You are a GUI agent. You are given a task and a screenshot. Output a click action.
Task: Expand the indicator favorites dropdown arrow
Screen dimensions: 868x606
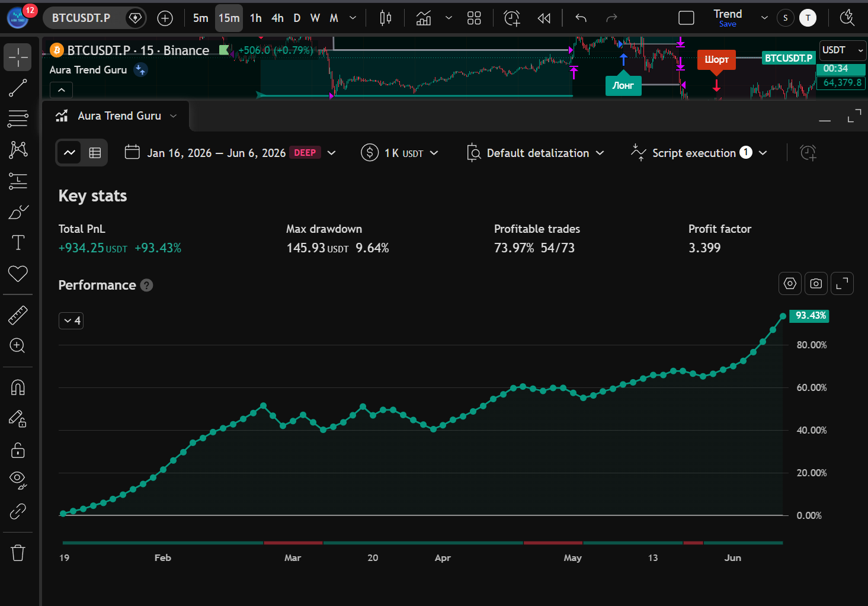click(x=449, y=18)
